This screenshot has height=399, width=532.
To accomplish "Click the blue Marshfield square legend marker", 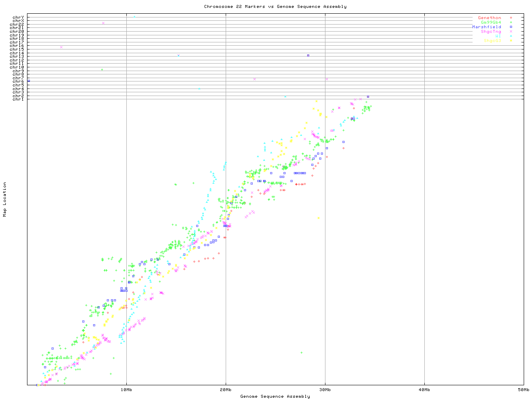I will 511,27.
